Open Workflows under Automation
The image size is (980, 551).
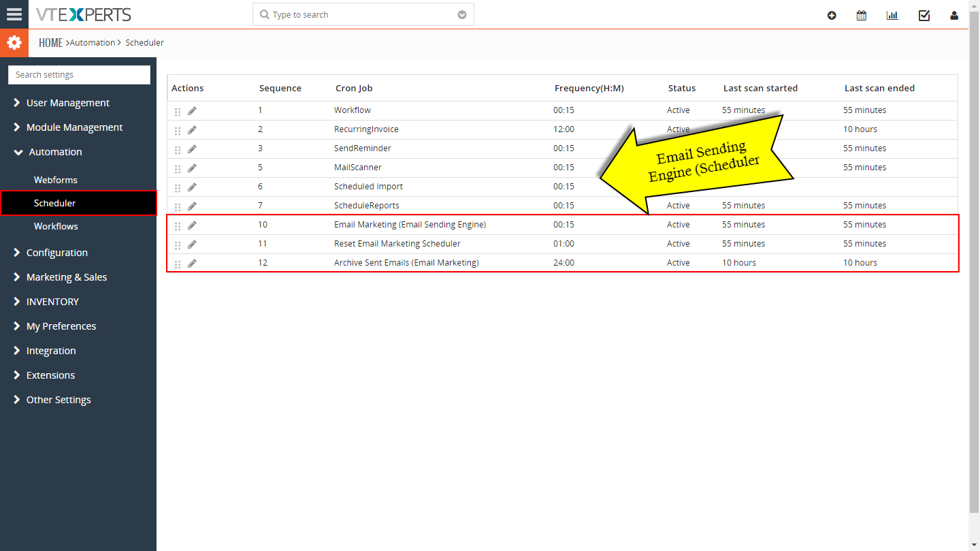[x=56, y=226]
